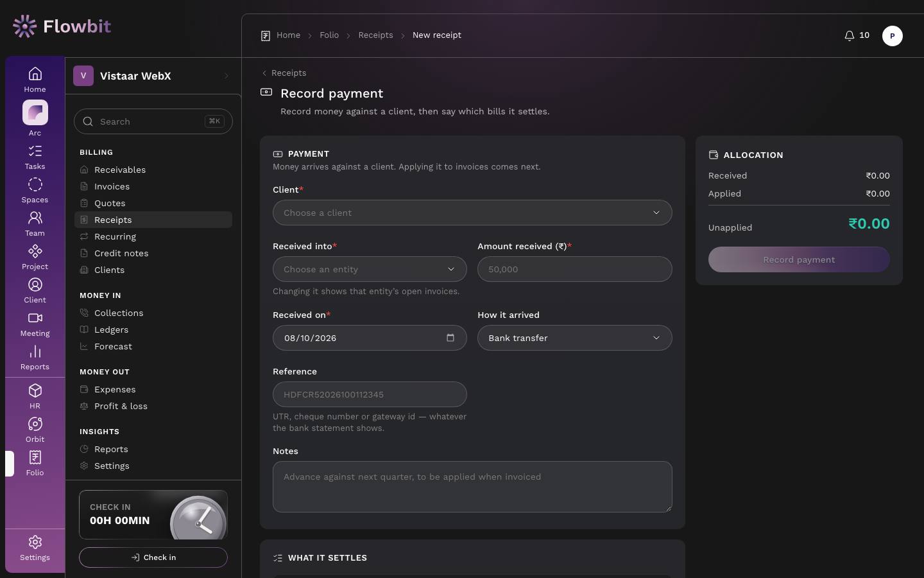924x578 pixels.
Task: Open Settings under Insights
Action: 153,466
